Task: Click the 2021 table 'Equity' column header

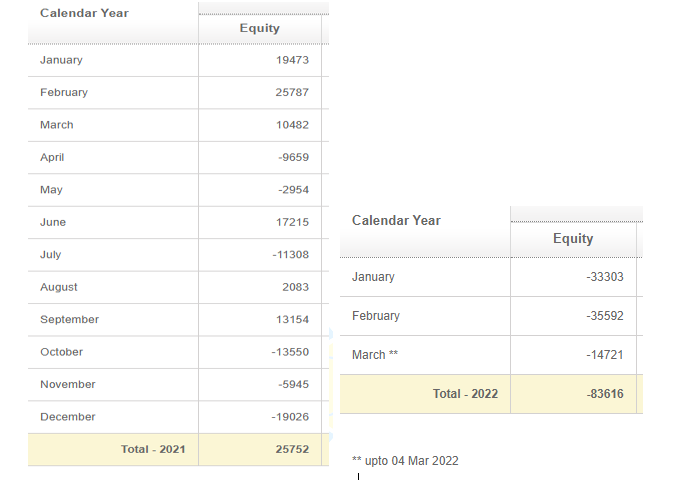Action: [x=260, y=28]
